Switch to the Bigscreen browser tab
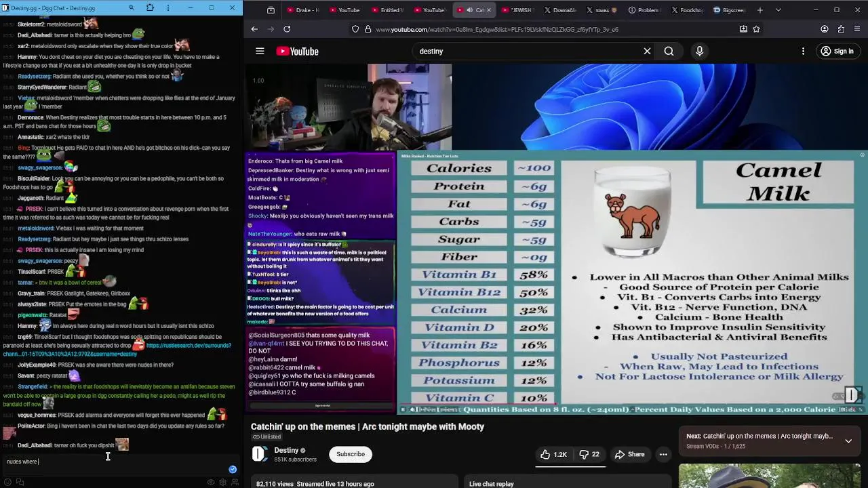The height and width of the screenshot is (488, 868). coord(729,10)
